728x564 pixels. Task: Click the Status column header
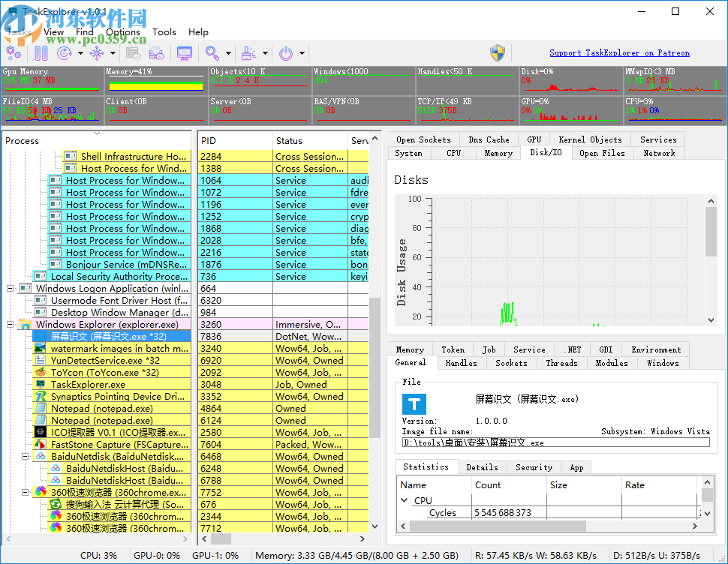click(289, 140)
